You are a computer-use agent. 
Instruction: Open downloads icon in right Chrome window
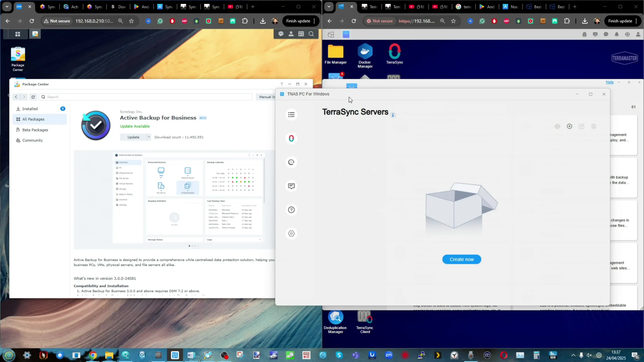point(585,21)
